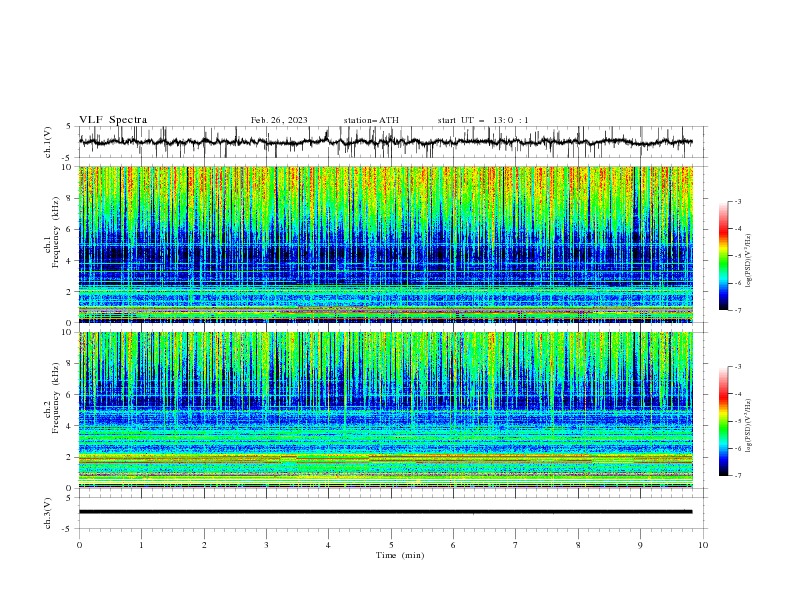Click the time axis tick label '8'
The width and height of the screenshot is (792, 612).
[578, 545]
